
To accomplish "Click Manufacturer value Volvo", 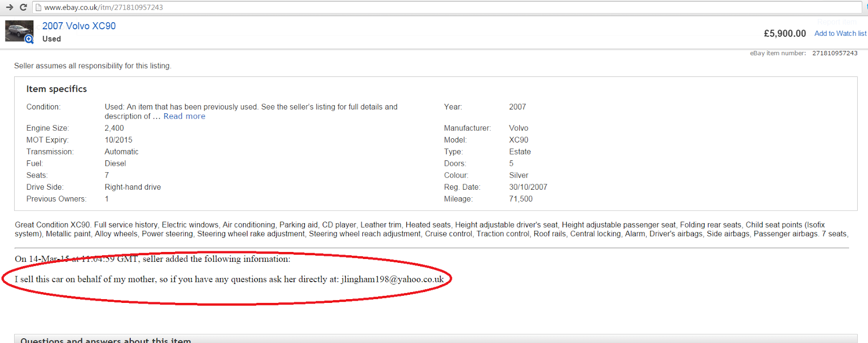I will point(519,128).
